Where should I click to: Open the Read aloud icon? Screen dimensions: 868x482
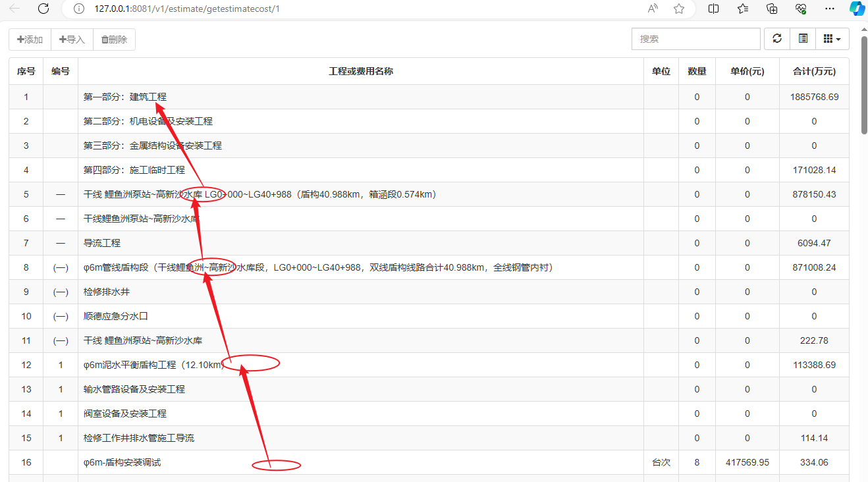pos(653,9)
